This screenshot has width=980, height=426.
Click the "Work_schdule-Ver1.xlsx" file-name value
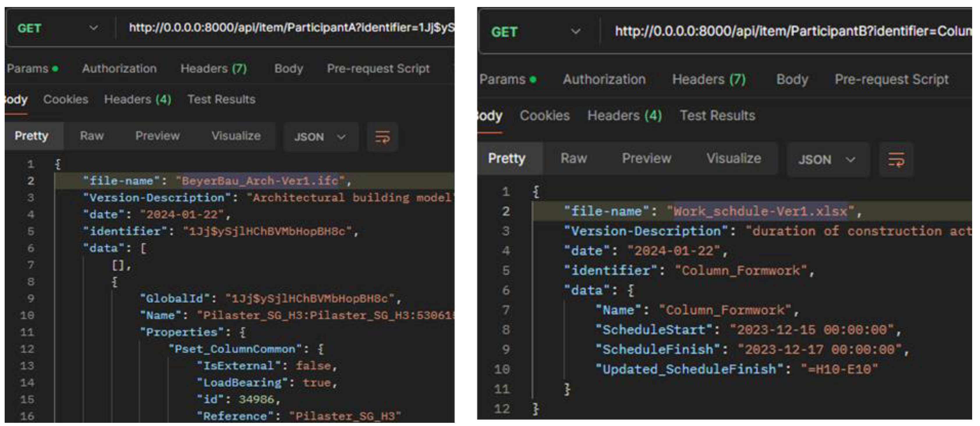click(x=761, y=211)
